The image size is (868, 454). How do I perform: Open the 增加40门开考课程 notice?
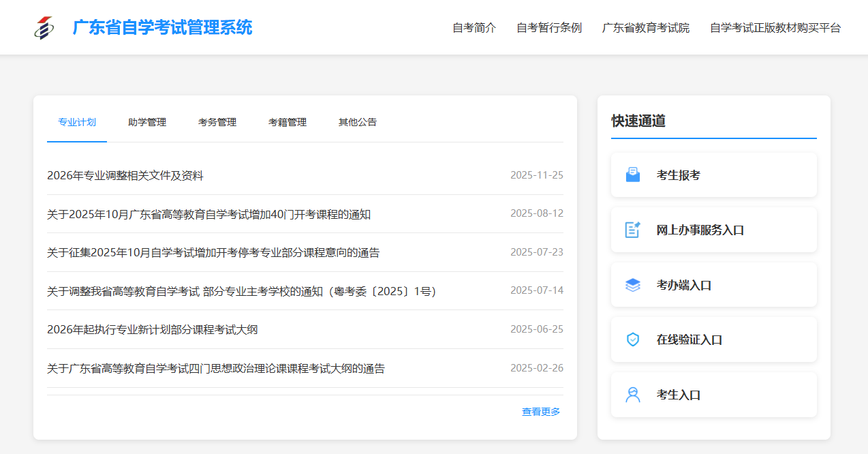[208, 215]
